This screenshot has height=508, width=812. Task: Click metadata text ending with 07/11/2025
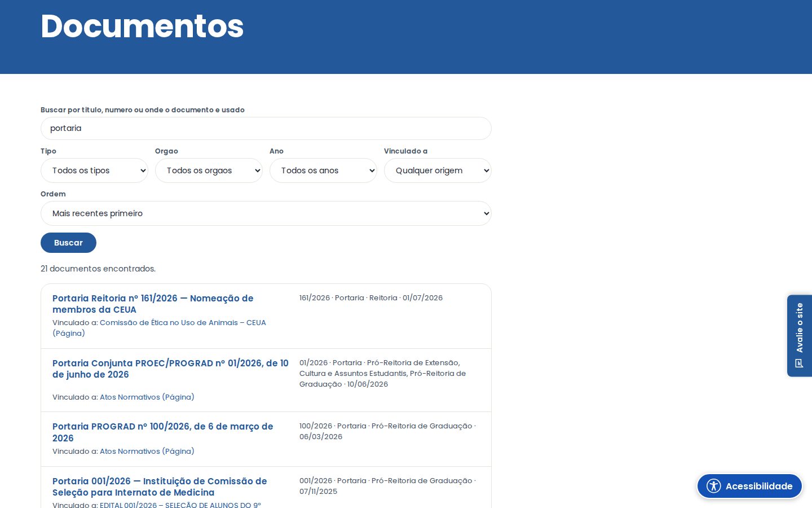pos(388,486)
